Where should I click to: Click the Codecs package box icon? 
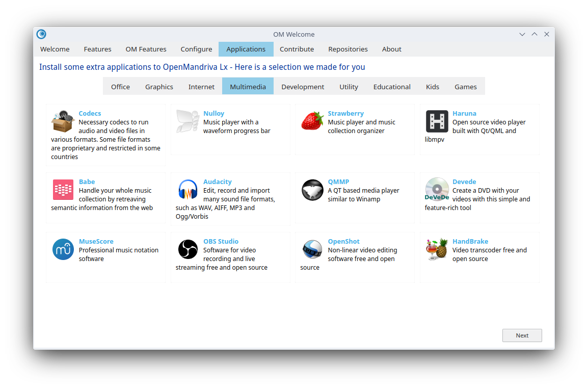coord(63,121)
